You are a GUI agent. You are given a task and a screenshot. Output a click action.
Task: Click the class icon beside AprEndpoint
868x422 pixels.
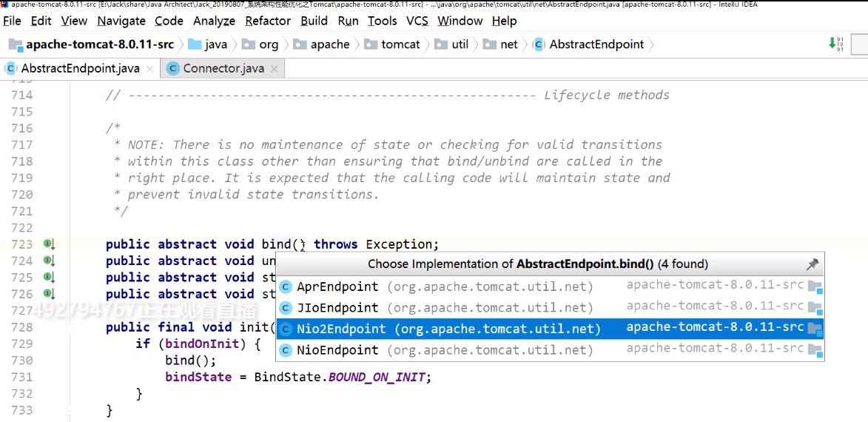[286, 287]
